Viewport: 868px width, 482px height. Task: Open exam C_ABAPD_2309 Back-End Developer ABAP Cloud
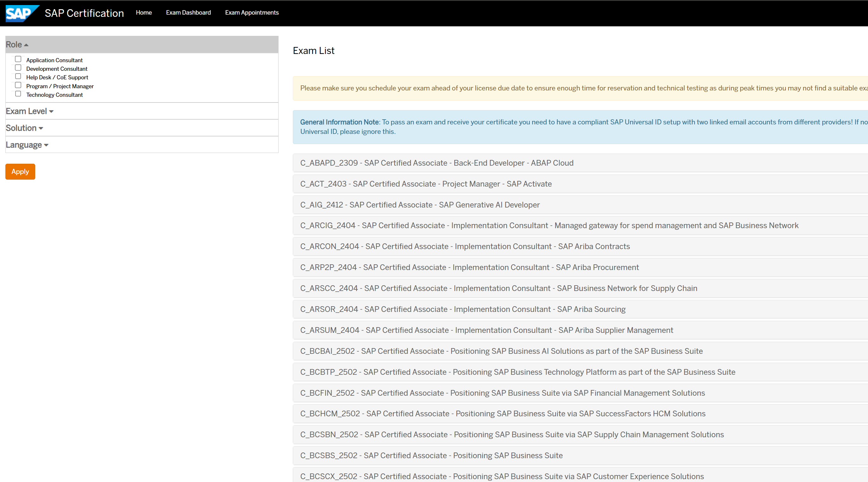580,163
